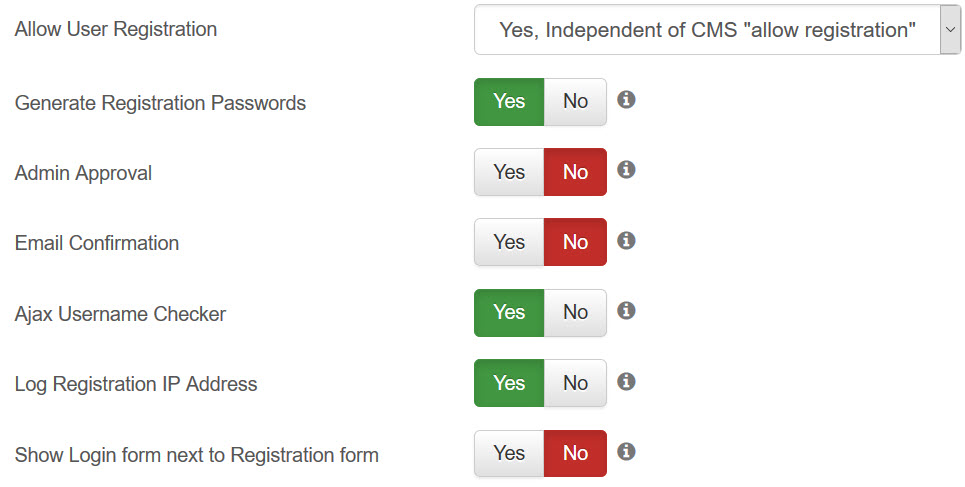Set Generate Registration Passwords to No
The width and height of the screenshot is (965, 487).
pos(575,102)
